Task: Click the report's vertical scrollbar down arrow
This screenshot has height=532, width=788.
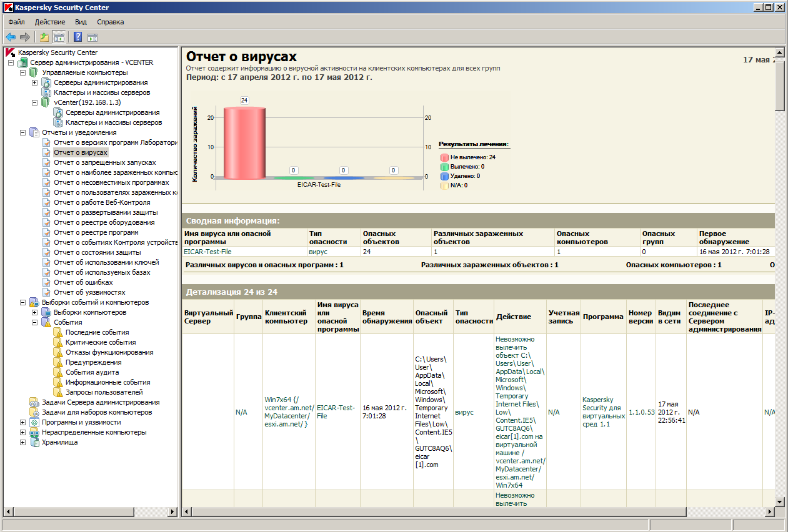Action: tap(779, 501)
